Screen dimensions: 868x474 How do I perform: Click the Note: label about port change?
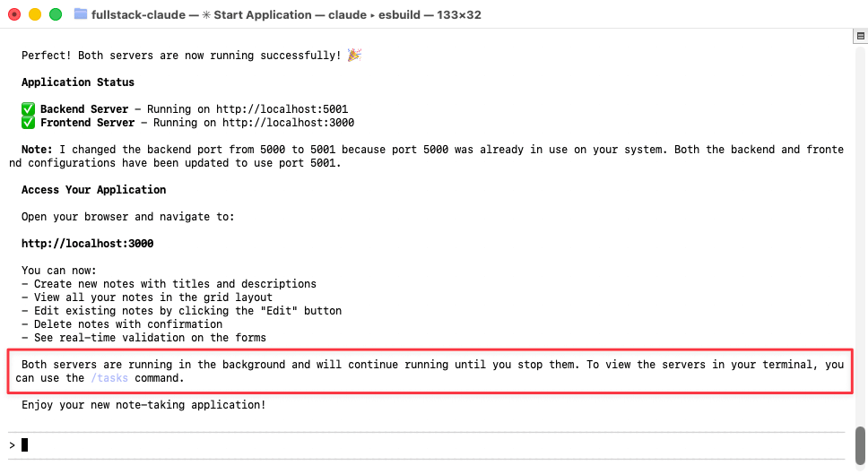[37, 150]
